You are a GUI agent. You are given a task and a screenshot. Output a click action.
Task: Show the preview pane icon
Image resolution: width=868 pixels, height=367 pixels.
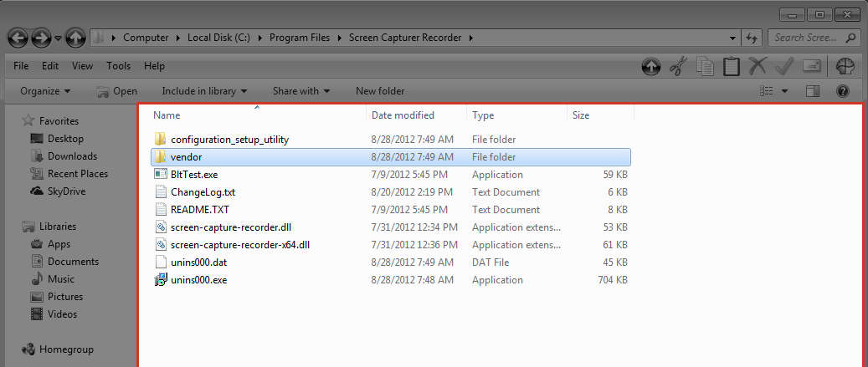[813, 91]
